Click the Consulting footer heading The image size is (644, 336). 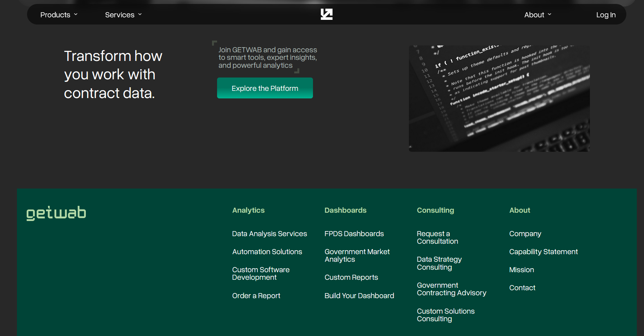[x=436, y=210]
